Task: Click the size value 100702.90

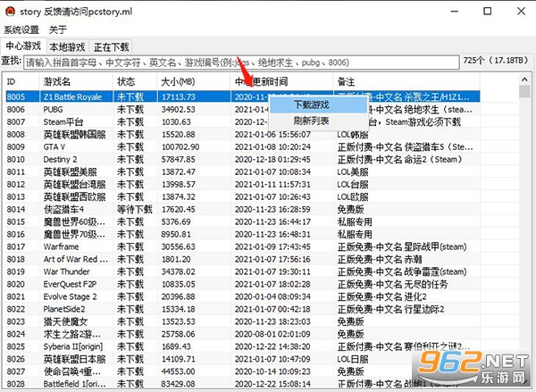Action: 180,147
